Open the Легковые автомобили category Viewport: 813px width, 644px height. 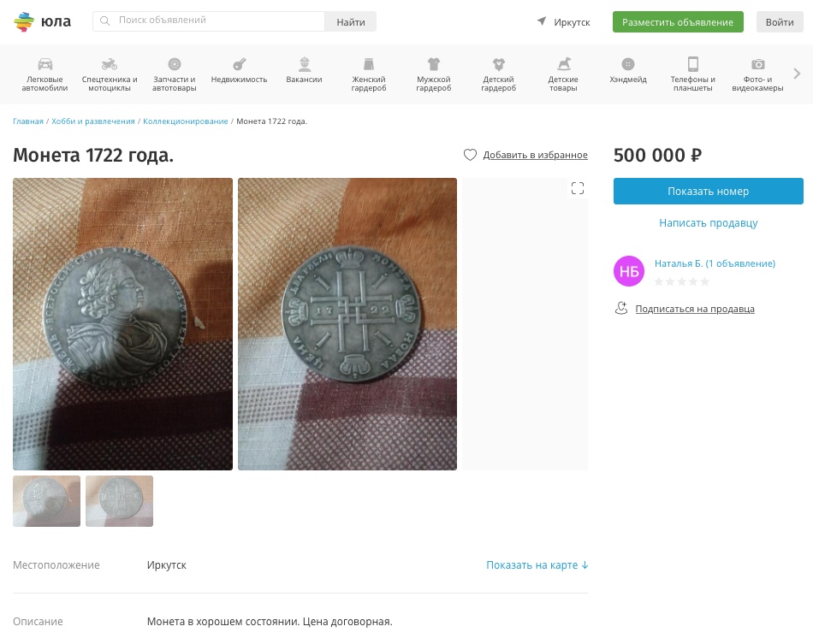[45, 74]
